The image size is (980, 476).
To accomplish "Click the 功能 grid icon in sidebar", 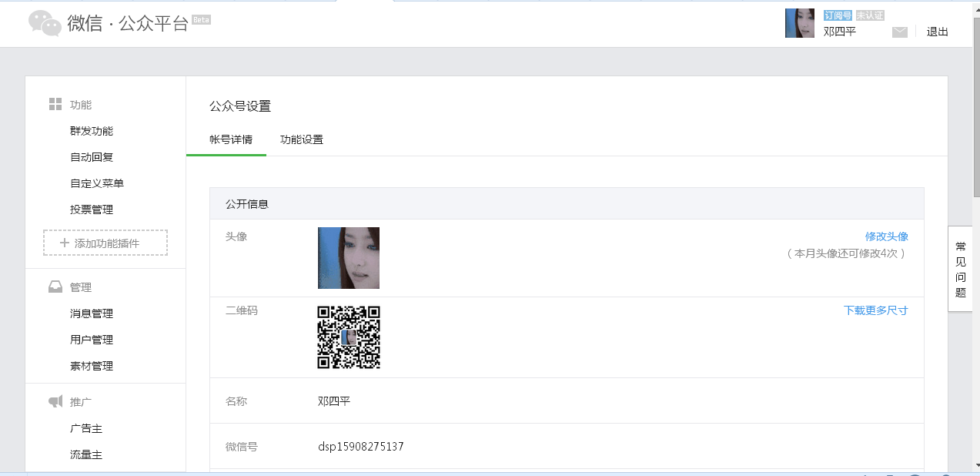I will (x=55, y=104).
